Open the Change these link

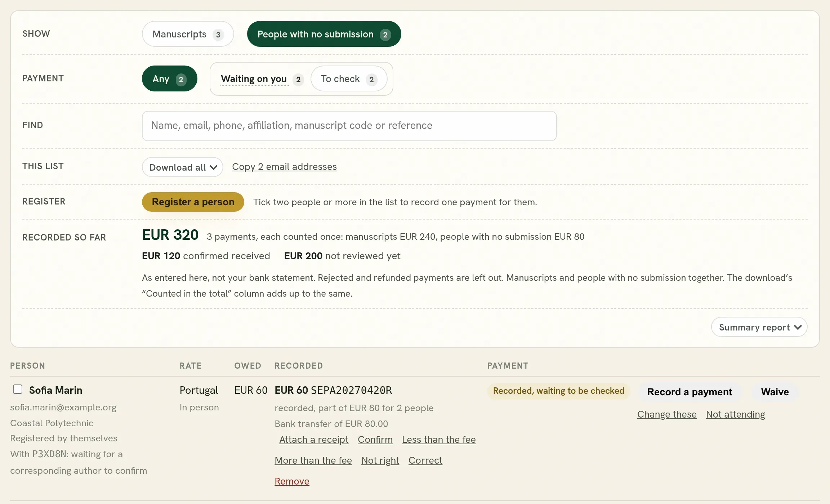click(x=667, y=414)
